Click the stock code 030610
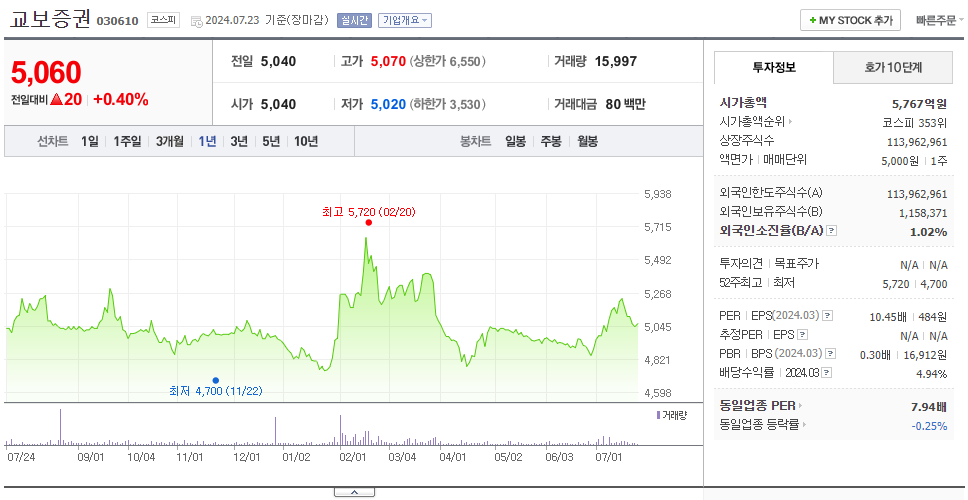The width and height of the screenshot is (968, 500). [117, 22]
